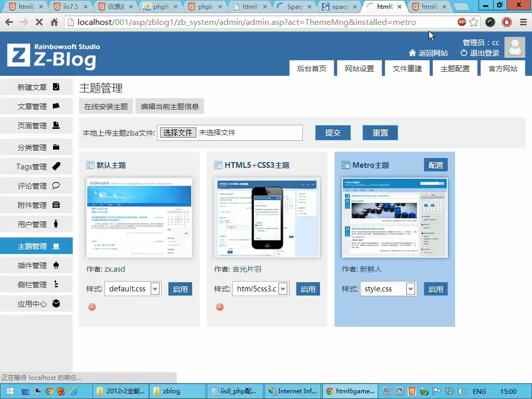Click the Metro主题 配置 button
Image resolution: width=532 pixels, height=399 pixels.
click(x=436, y=165)
